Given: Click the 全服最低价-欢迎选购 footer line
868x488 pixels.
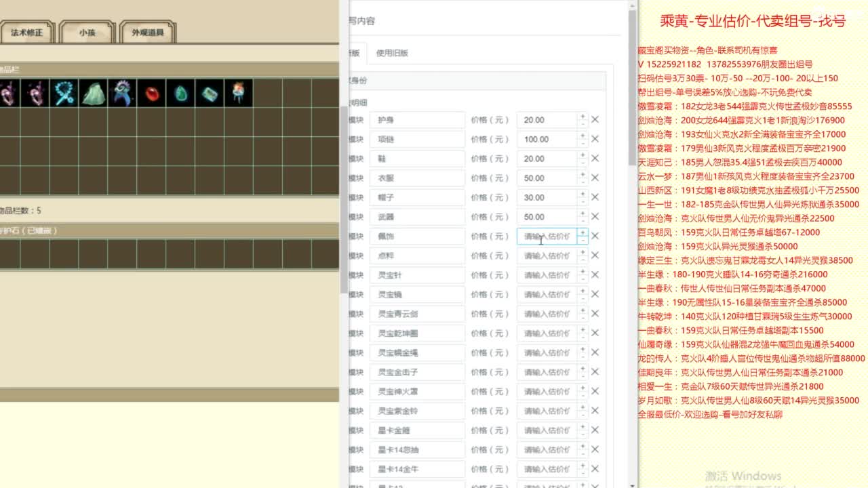Looking at the screenshot, I should (710, 414).
